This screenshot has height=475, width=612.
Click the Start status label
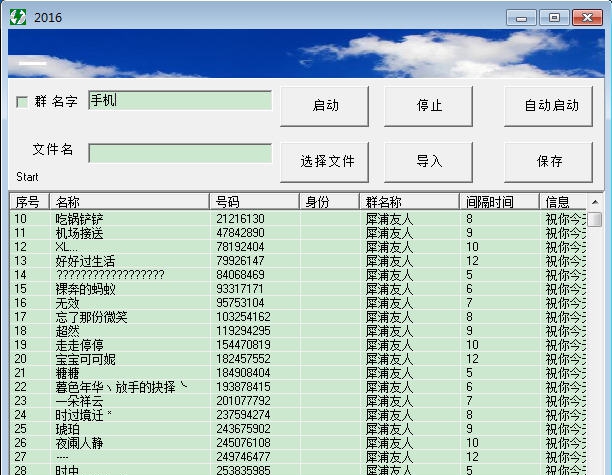click(27, 177)
